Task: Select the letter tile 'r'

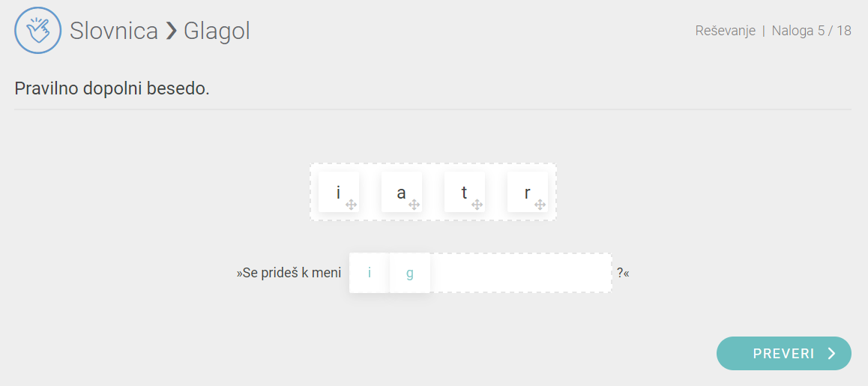Action: coord(527,192)
